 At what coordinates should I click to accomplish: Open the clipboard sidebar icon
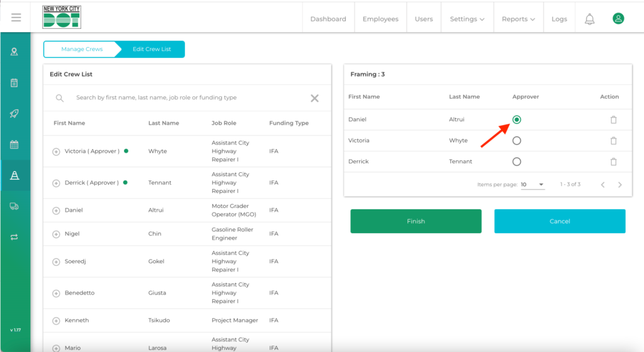tap(14, 82)
